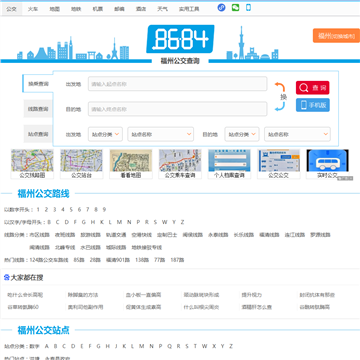The height and width of the screenshot is (360, 360).
Task: Select routes starting with letter Z in route list
Action: [182, 222]
